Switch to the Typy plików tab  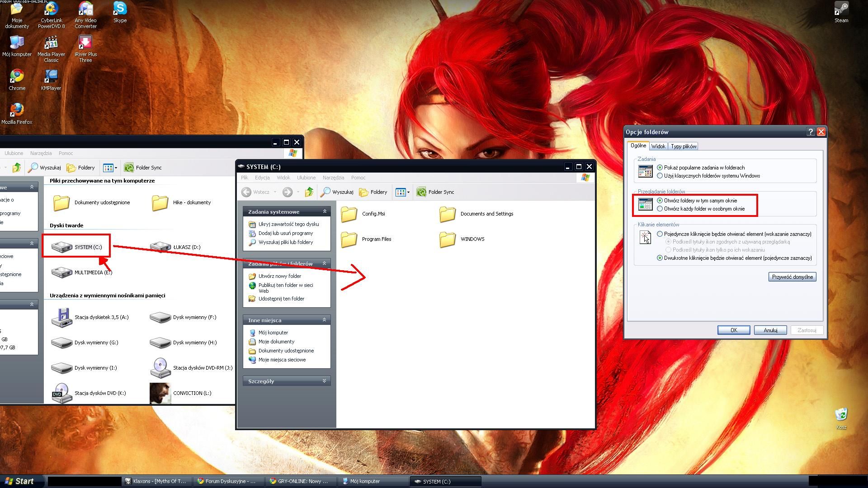(x=684, y=146)
